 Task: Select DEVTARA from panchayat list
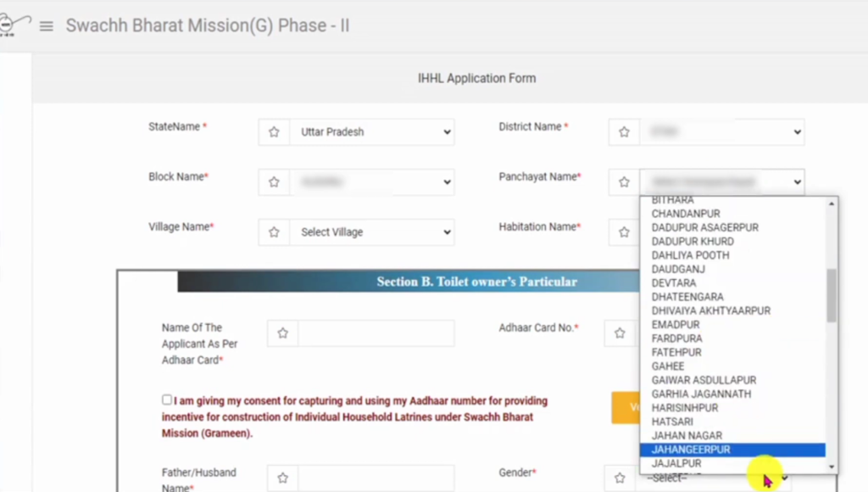pyautogui.click(x=732, y=283)
